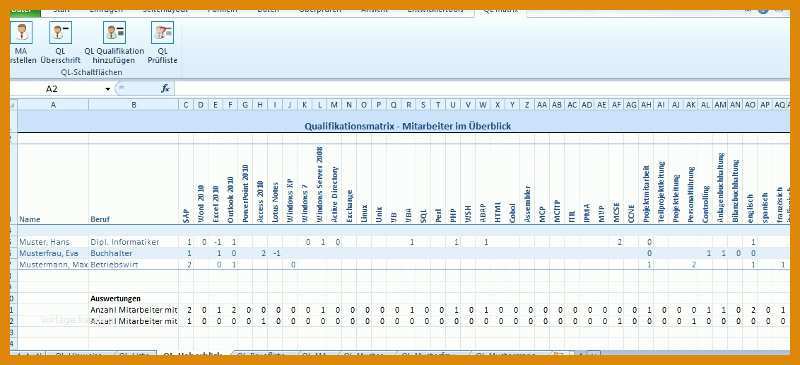Viewport: 800px width, 365px height.
Task: Select column C header
Action: coord(186,105)
